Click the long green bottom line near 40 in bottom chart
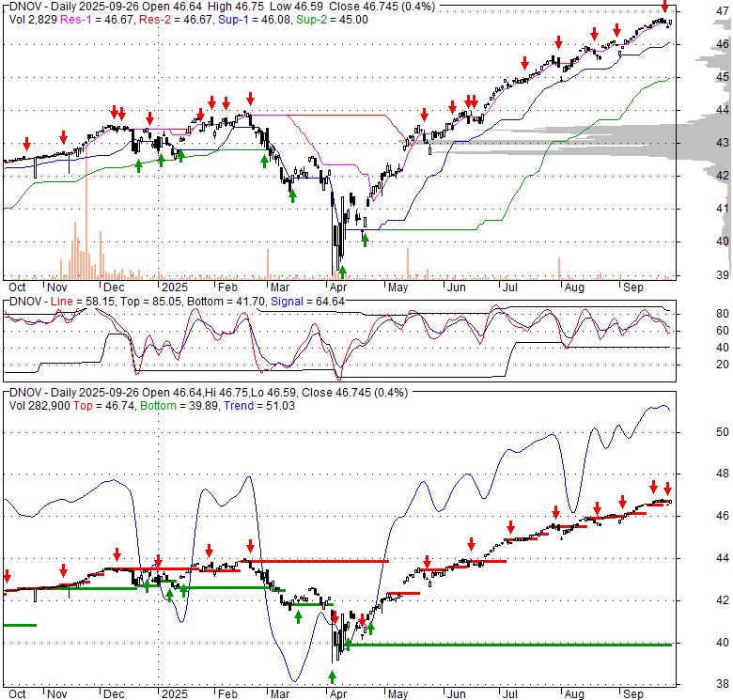 click(509, 645)
